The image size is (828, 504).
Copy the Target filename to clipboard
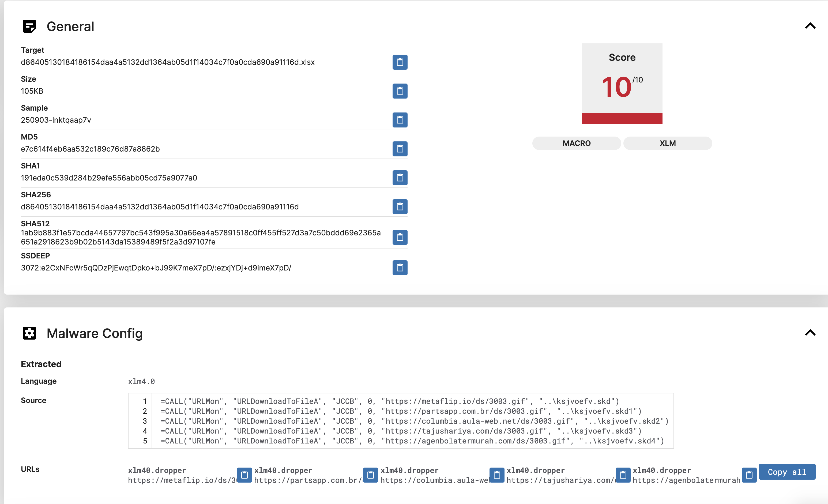(x=400, y=62)
